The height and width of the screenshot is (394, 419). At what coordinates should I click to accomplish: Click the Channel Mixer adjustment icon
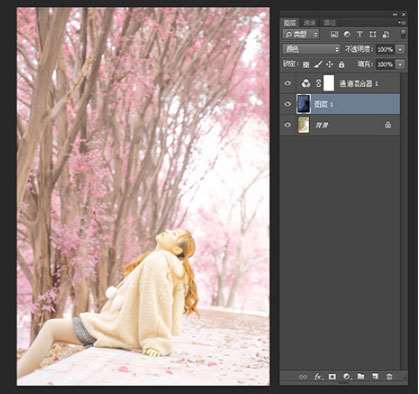pos(306,83)
